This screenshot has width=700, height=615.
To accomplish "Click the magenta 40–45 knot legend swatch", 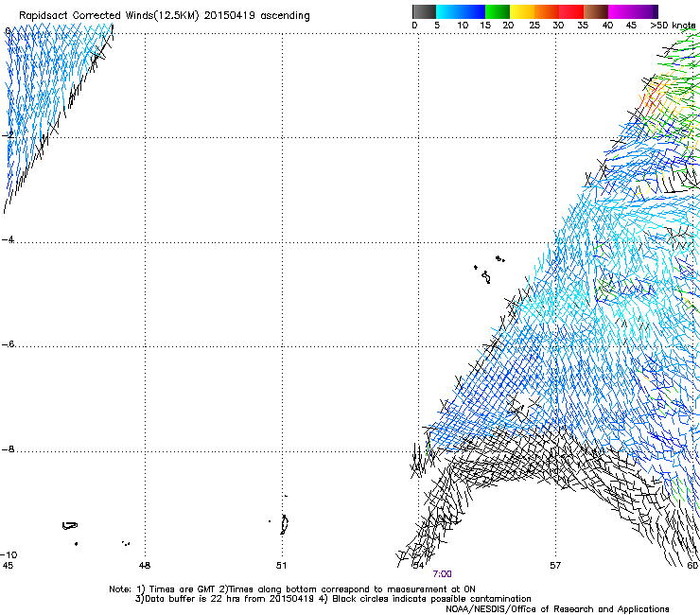I will click(x=621, y=11).
